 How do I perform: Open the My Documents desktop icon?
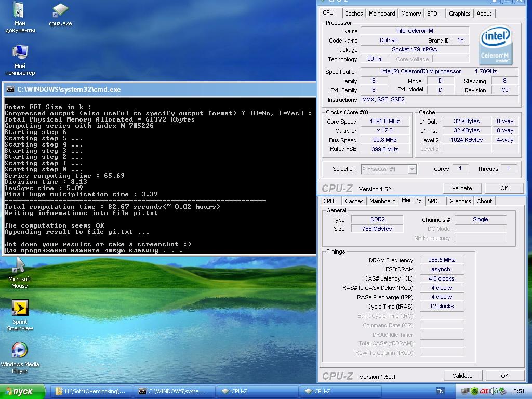coord(20,17)
